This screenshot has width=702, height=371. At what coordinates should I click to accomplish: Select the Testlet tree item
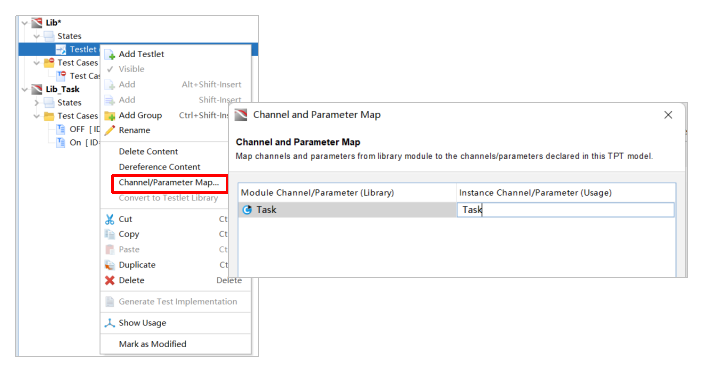coord(83,49)
